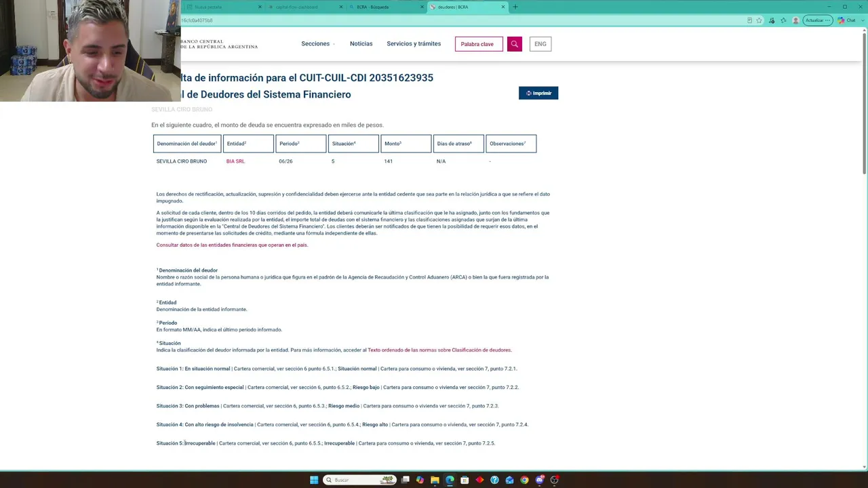Click the Denominación del deudor column header

[187, 144]
